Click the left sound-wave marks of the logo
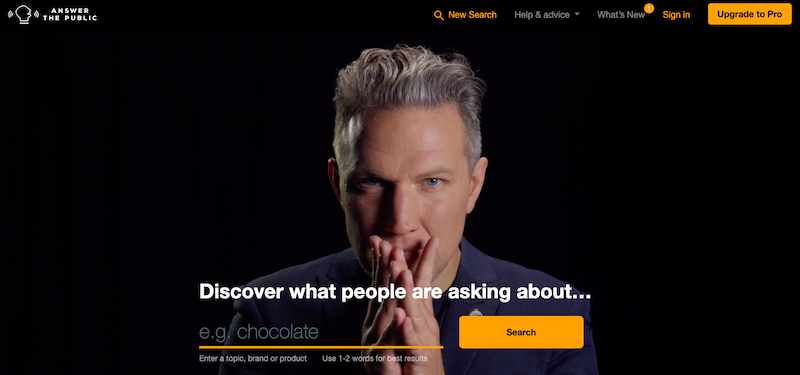The height and width of the screenshot is (375, 800). click(x=10, y=14)
